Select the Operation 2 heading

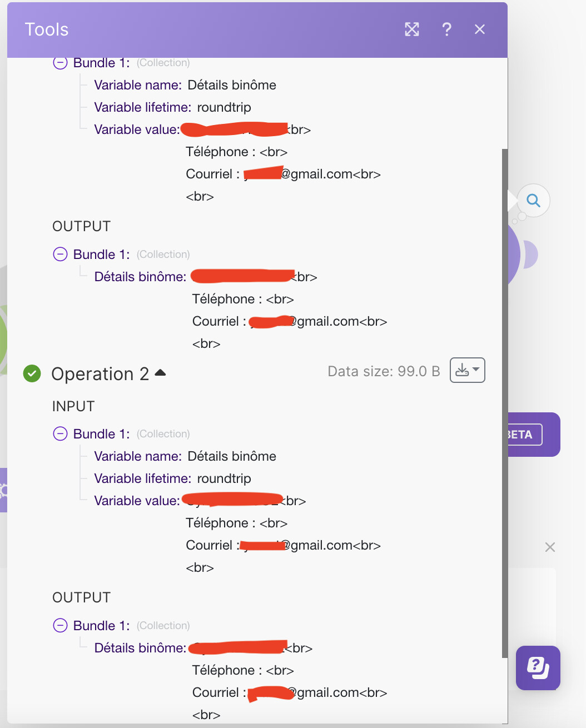[100, 374]
